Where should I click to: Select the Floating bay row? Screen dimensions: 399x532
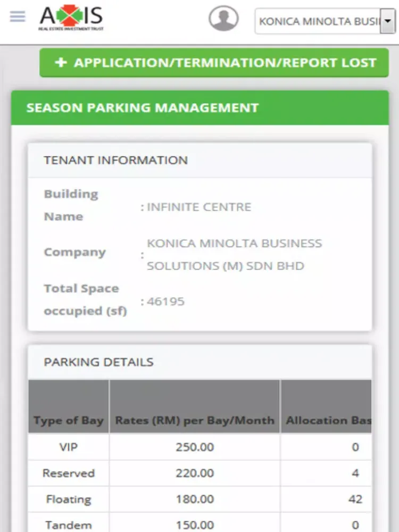200,499
